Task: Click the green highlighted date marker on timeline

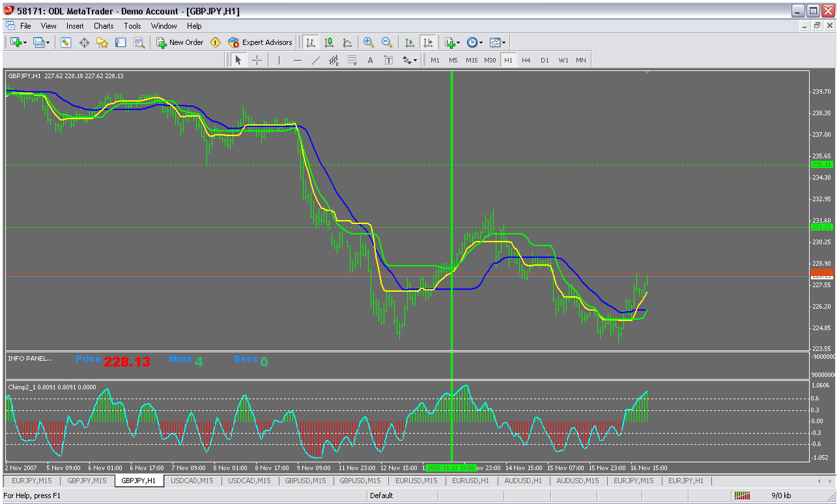Action: (451, 468)
